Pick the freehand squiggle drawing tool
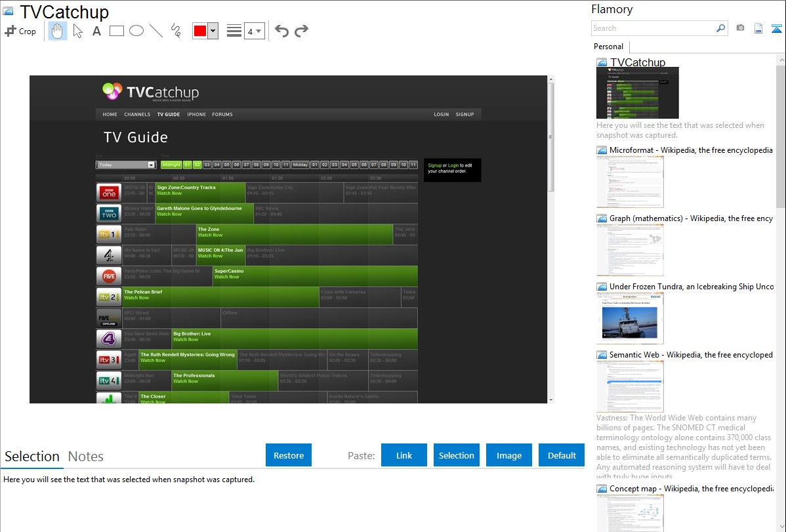The image size is (786, 532). coord(176,31)
